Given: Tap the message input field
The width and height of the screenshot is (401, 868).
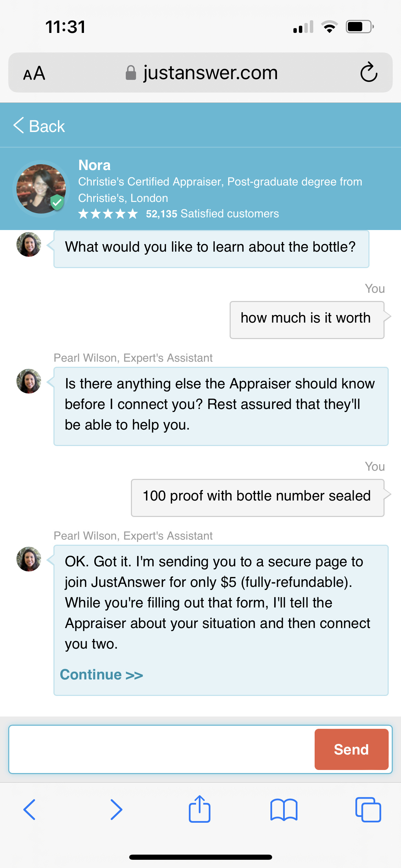Looking at the screenshot, I should [x=158, y=749].
